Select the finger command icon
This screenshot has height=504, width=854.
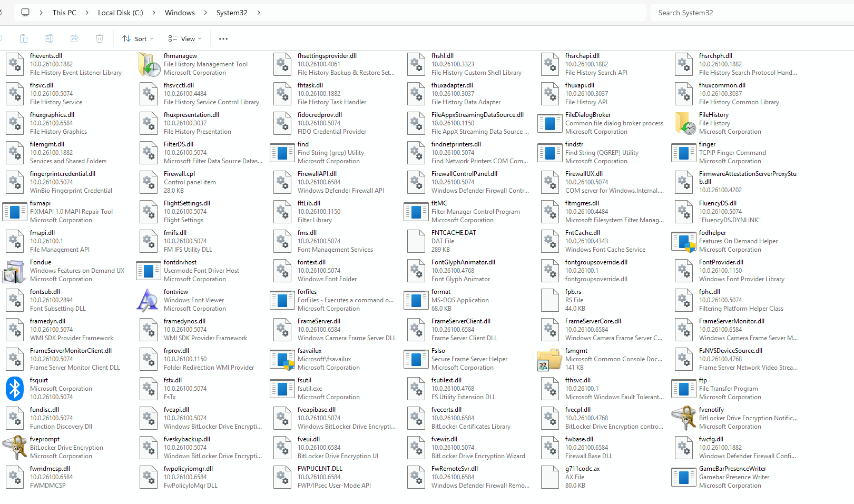(x=684, y=153)
